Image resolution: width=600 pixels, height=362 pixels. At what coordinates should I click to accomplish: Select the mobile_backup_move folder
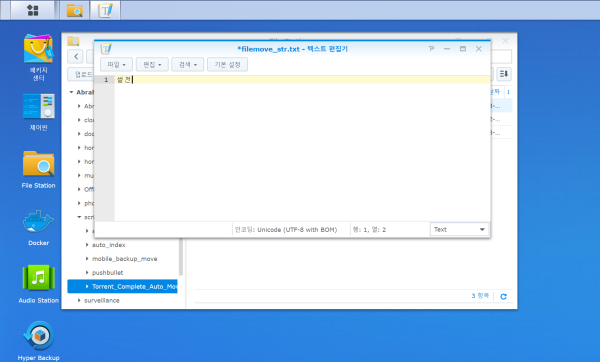[x=124, y=259]
